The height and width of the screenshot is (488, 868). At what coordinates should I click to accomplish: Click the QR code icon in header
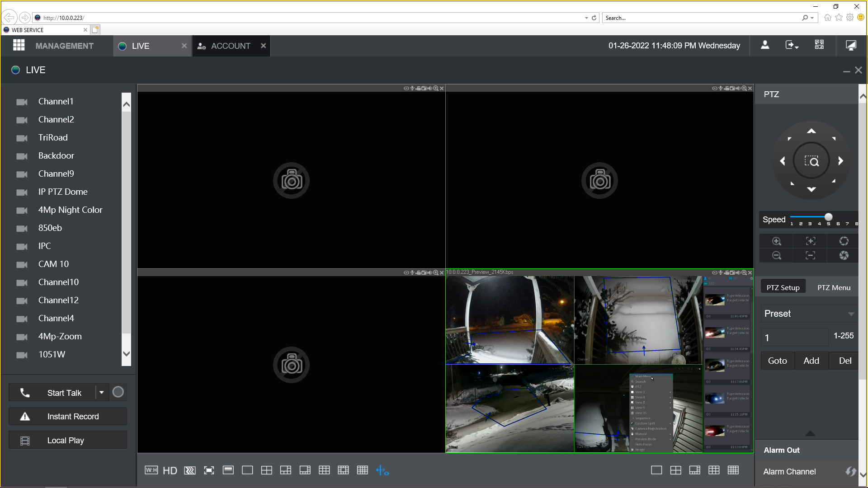[x=819, y=45]
